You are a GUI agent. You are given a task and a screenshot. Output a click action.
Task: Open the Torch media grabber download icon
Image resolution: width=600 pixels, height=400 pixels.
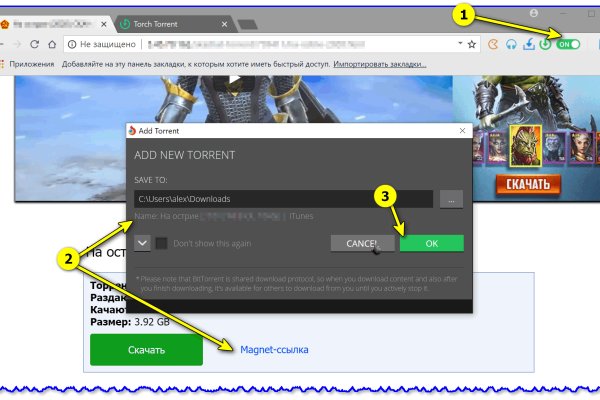(x=529, y=45)
